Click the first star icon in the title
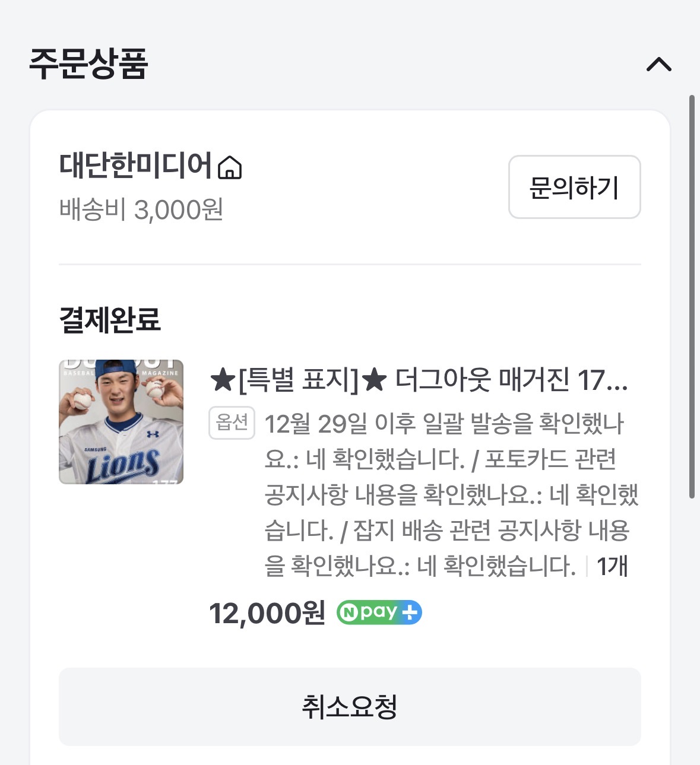The image size is (700, 765). (x=223, y=380)
